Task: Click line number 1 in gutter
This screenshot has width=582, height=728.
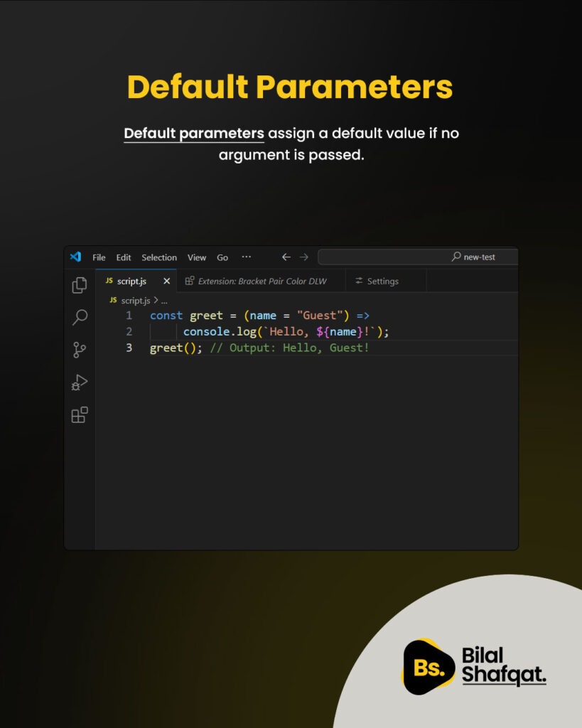Action: pos(129,315)
